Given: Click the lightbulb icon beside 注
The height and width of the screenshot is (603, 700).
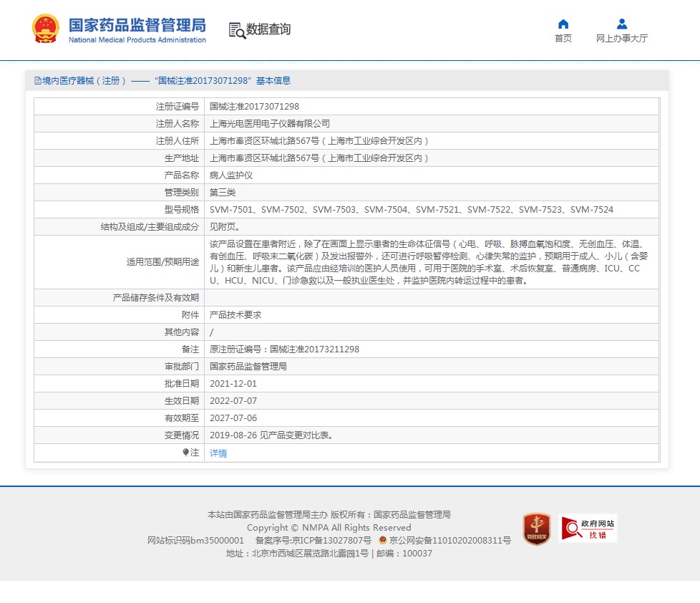Looking at the screenshot, I should pos(185,453).
